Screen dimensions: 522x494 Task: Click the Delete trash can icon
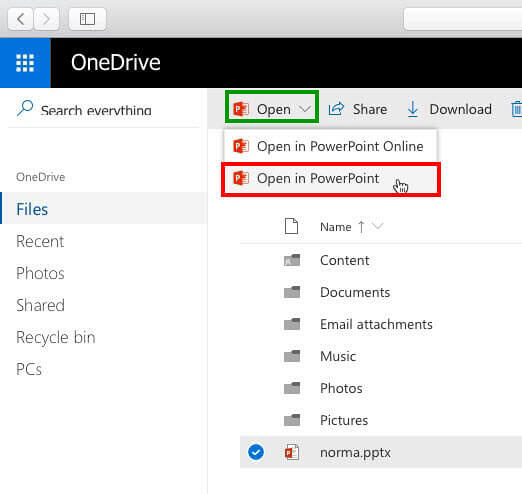516,109
